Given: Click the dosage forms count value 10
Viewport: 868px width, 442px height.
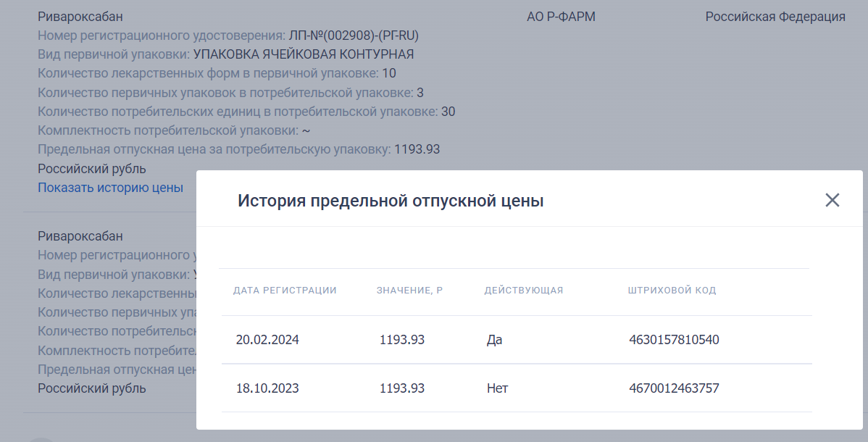Looking at the screenshot, I should coord(388,73).
